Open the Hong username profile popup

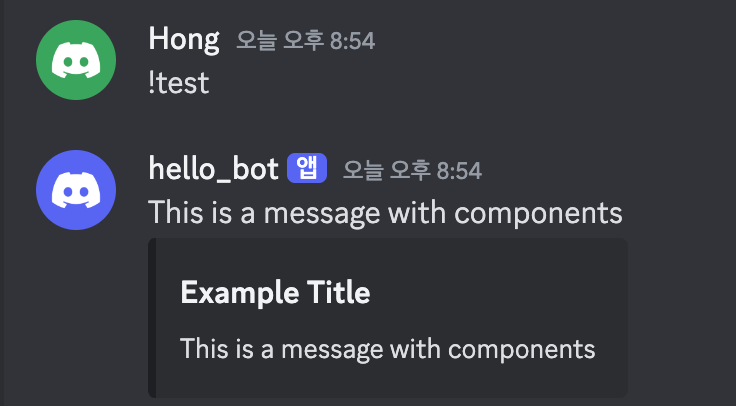[x=184, y=39]
